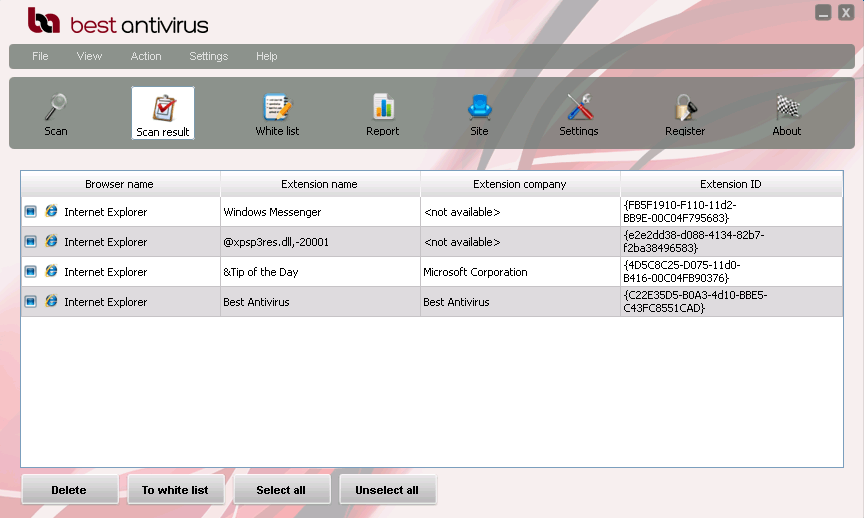
Task: Open the File menu
Action: point(40,56)
